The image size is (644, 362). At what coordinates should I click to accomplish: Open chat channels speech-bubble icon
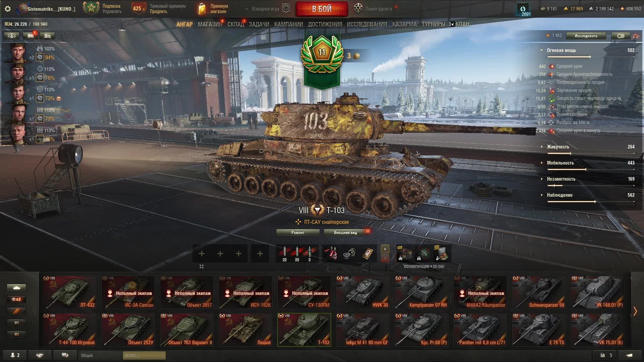click(x=65, y=355)
